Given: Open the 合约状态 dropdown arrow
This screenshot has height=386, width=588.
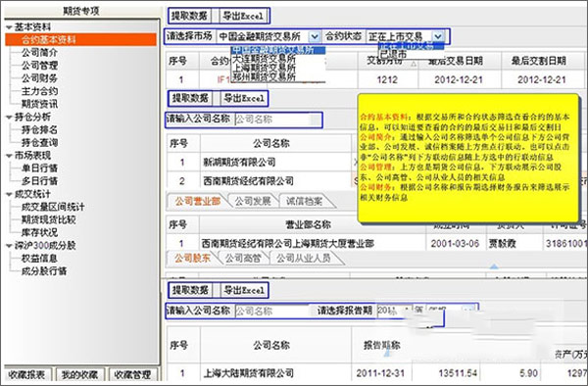Looking at the screenshot, I should click(438, 36).
